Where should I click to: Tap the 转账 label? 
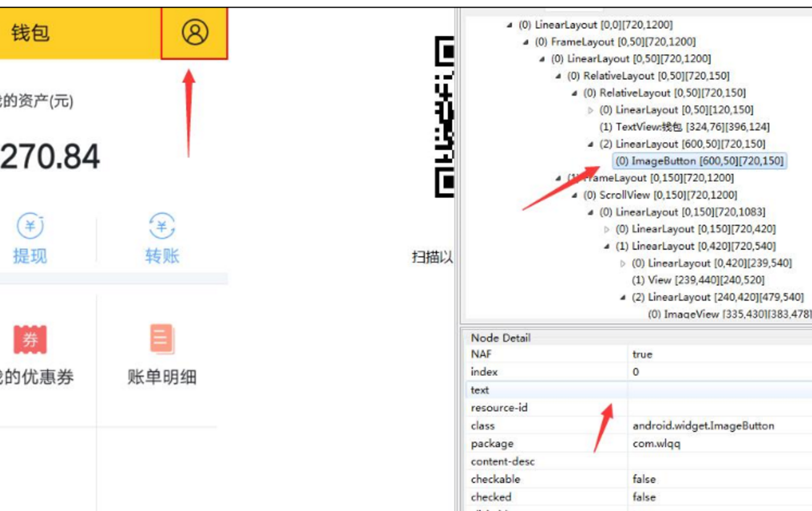pos(162,255)
